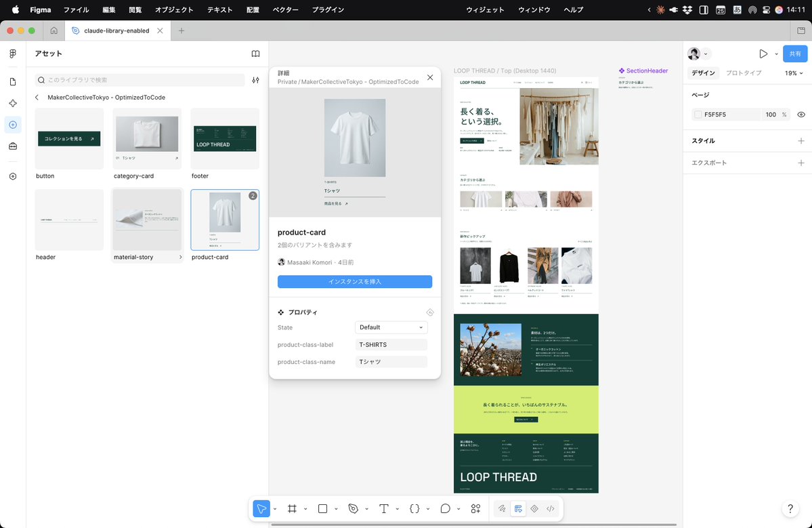Click the F5F5F5 page color swatch
Screen dimensions: 812x528
coord(698,115)
